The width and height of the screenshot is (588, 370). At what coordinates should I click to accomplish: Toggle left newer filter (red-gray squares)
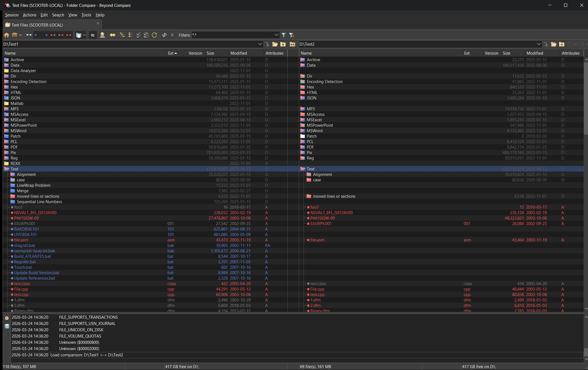pos(53,35)
